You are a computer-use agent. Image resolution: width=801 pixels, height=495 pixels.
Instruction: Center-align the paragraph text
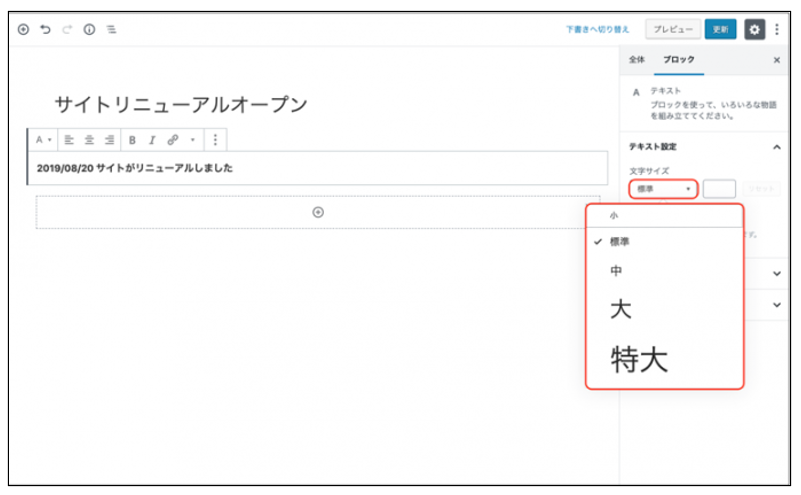point(90,140)
